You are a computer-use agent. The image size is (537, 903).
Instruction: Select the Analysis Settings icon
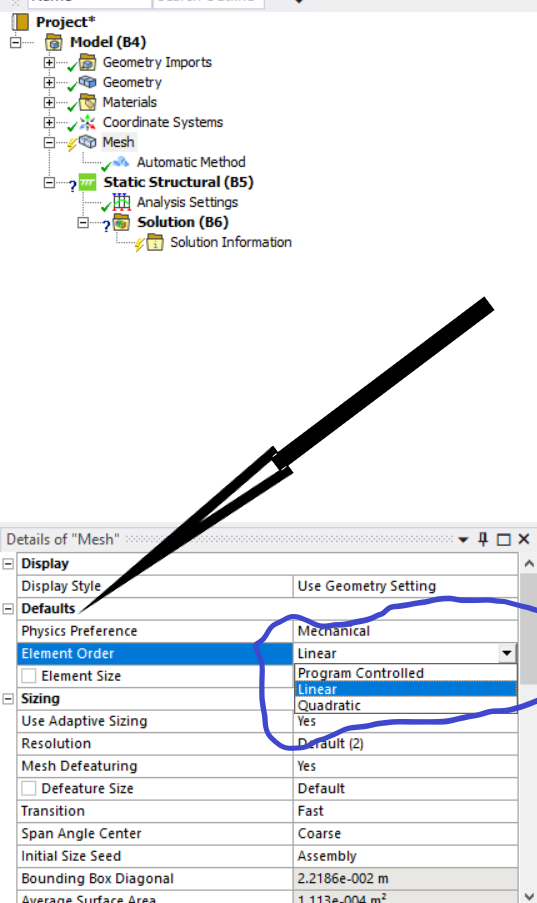click(122, 202)
